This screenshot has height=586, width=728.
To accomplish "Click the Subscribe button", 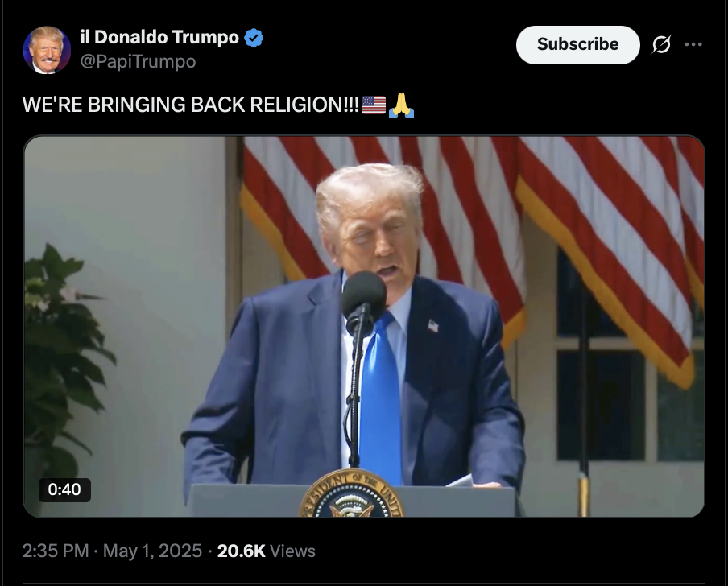I will tap(577, 44).
